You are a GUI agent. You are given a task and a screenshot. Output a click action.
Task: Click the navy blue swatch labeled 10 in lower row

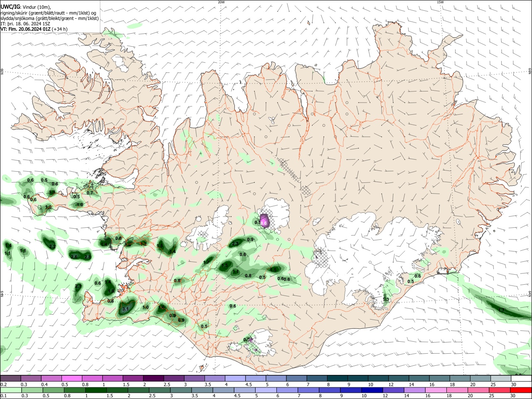point(371,390)
